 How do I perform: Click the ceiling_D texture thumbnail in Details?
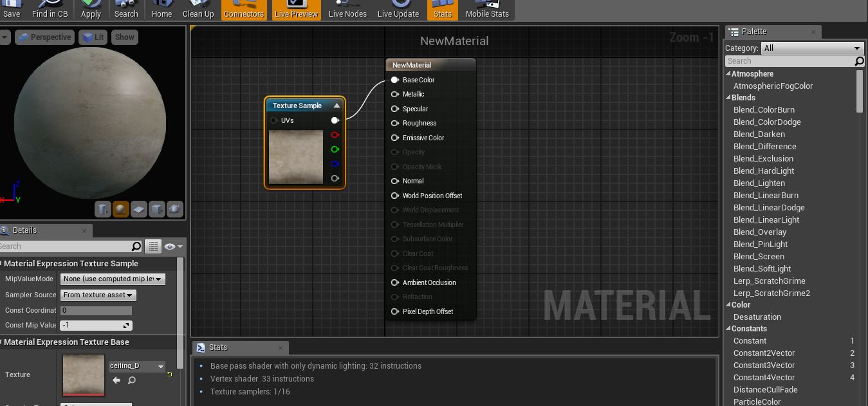[x=84, y=375]
